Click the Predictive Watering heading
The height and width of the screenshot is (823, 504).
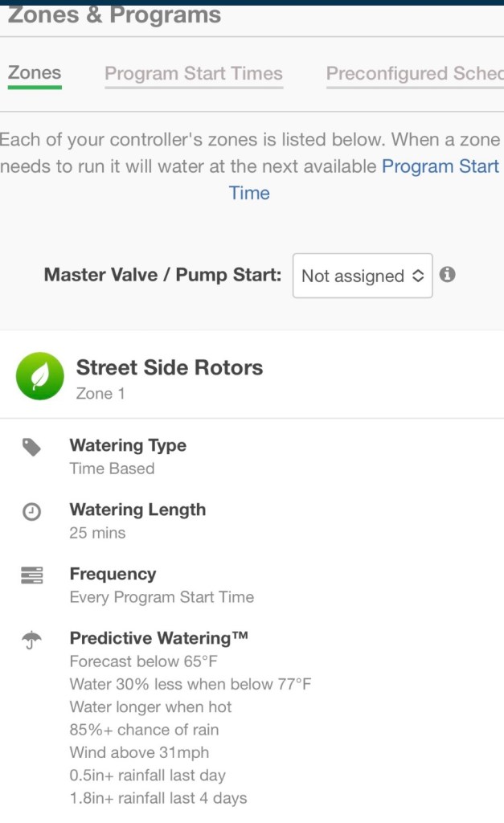click(x=158, y=638)
